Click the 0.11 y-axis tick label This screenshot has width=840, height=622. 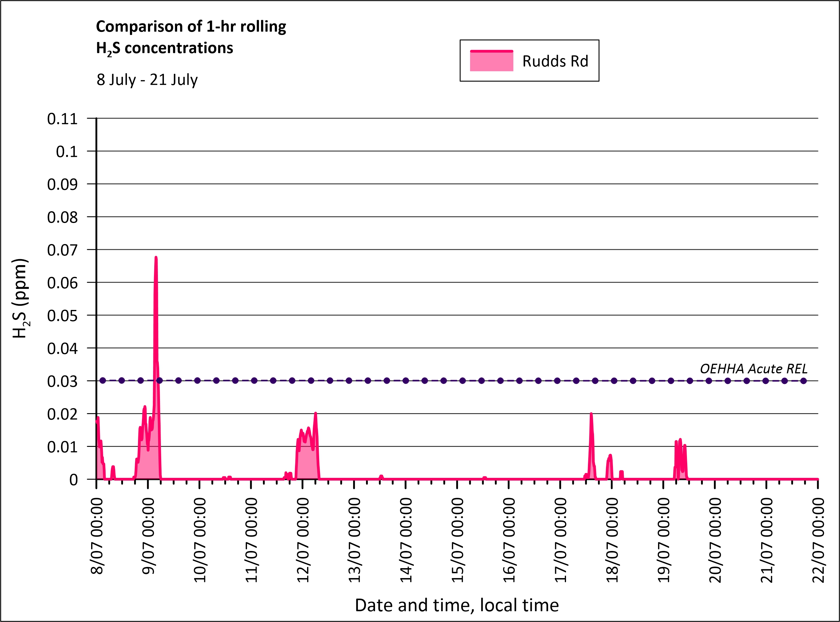63,119
